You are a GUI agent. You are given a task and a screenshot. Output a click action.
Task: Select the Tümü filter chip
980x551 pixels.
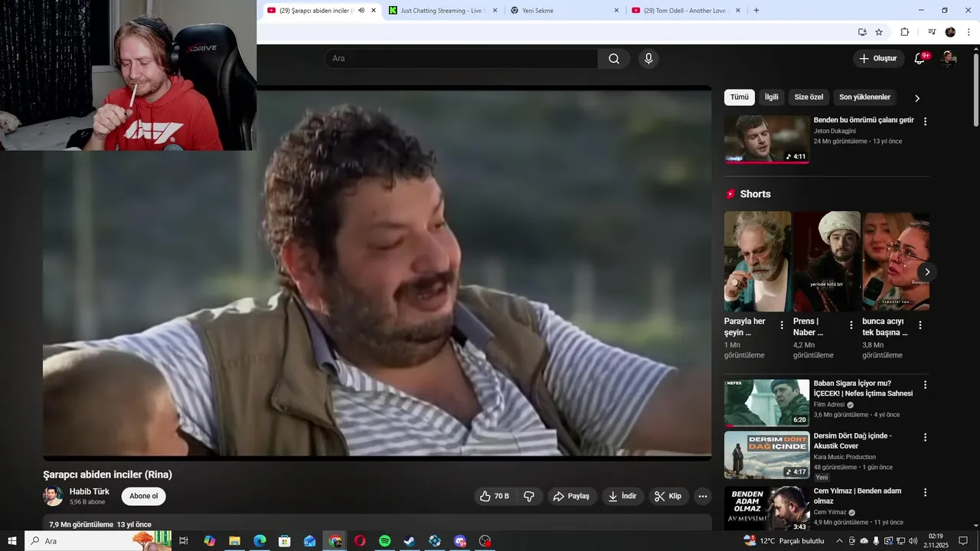coord(740,97)
